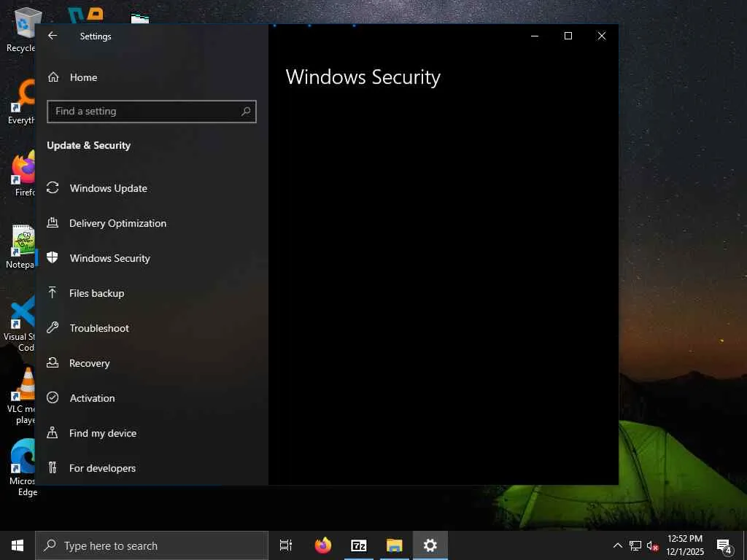Click the Find a setting search box

click(152, 112)
